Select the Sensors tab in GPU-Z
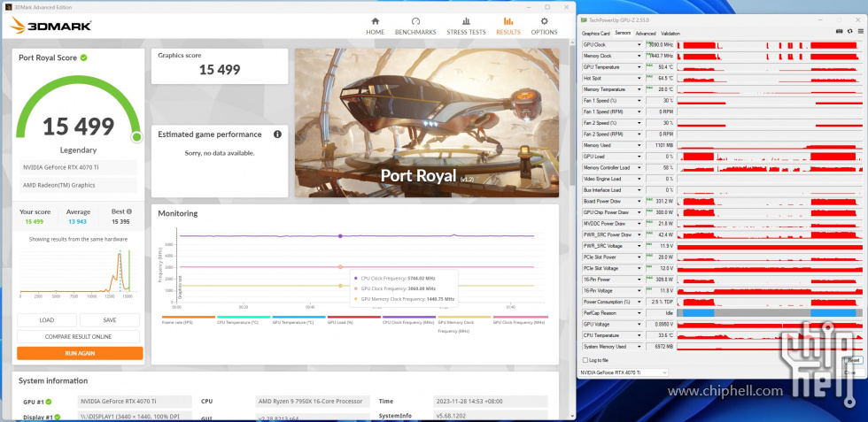868x422 pixels. (x=623, y=34)
